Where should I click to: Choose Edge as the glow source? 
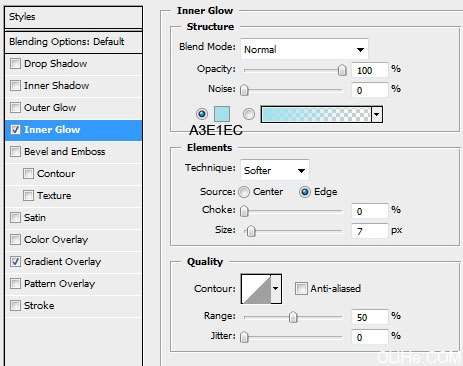coord(305,192)
